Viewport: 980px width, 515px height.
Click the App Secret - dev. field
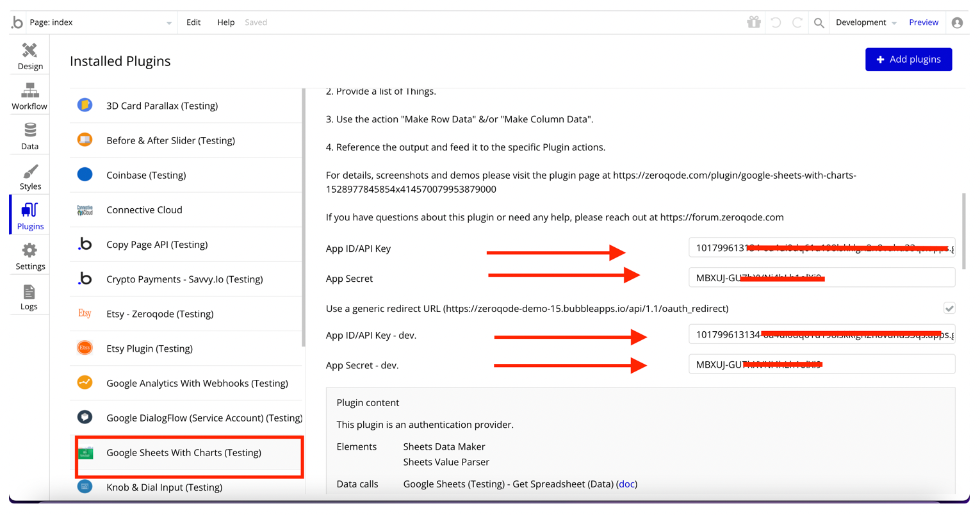pos(822,364)
